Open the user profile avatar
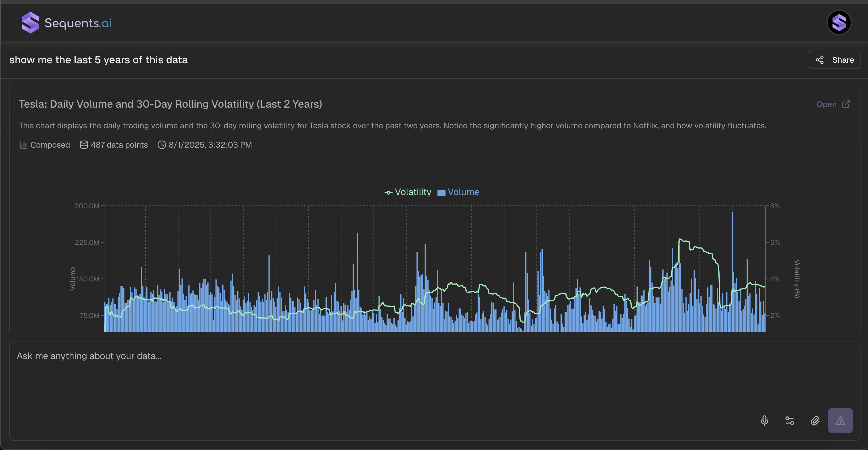The height and width of the screenshot is (450, 868). coord(839,22)
